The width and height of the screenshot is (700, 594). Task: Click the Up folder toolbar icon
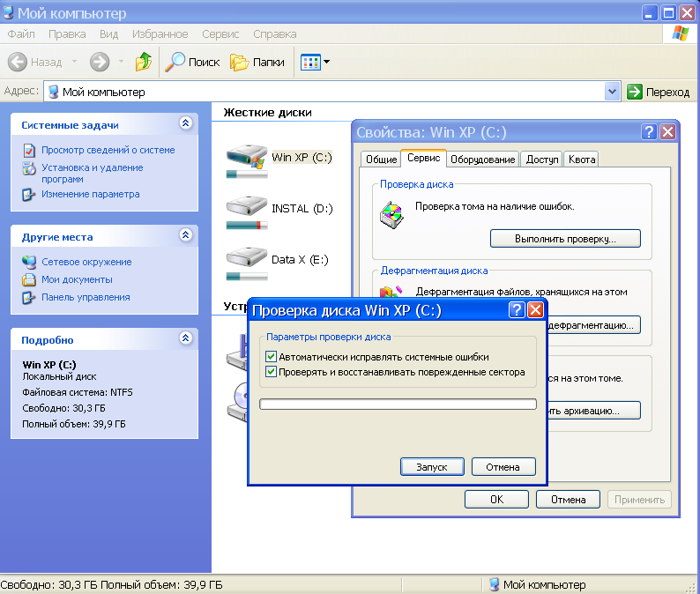click(x=144, y=62)
